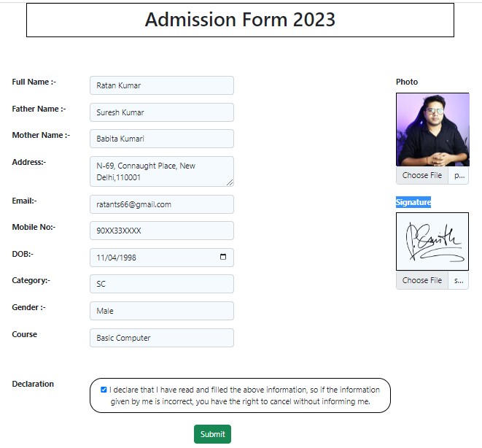Viewport: 482px width, 448px height.
Task: Open the DOB calendar picker icon
Action: [x=223, y=258]
